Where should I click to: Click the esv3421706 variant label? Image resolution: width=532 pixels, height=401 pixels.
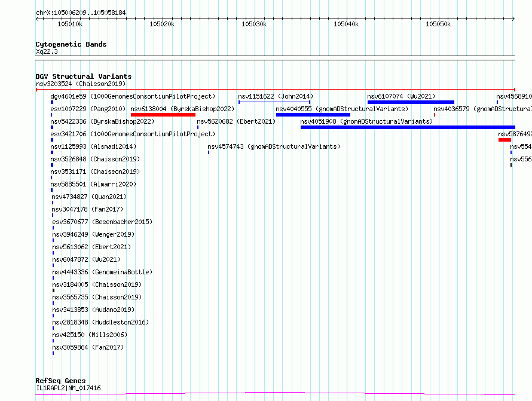[133, 134]
